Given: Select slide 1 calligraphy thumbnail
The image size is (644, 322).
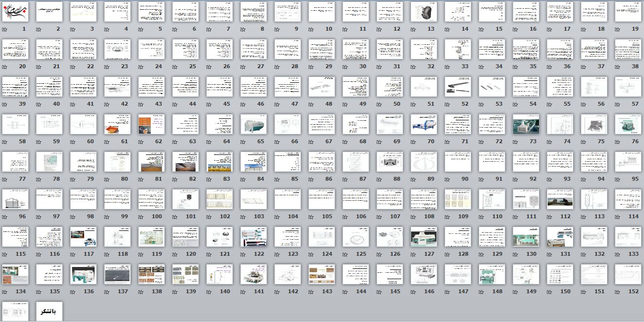Looking at the screenshot, I should pos(15,12).
